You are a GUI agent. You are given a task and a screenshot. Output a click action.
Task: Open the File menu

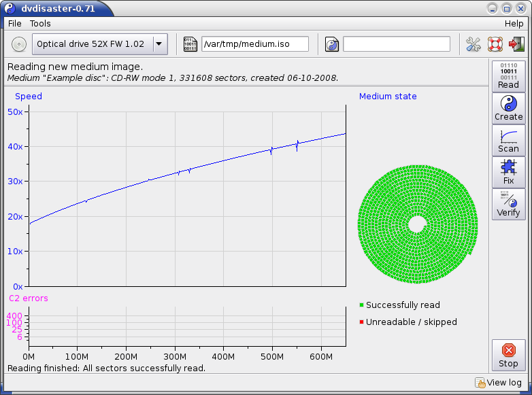[x=14, y=23]
